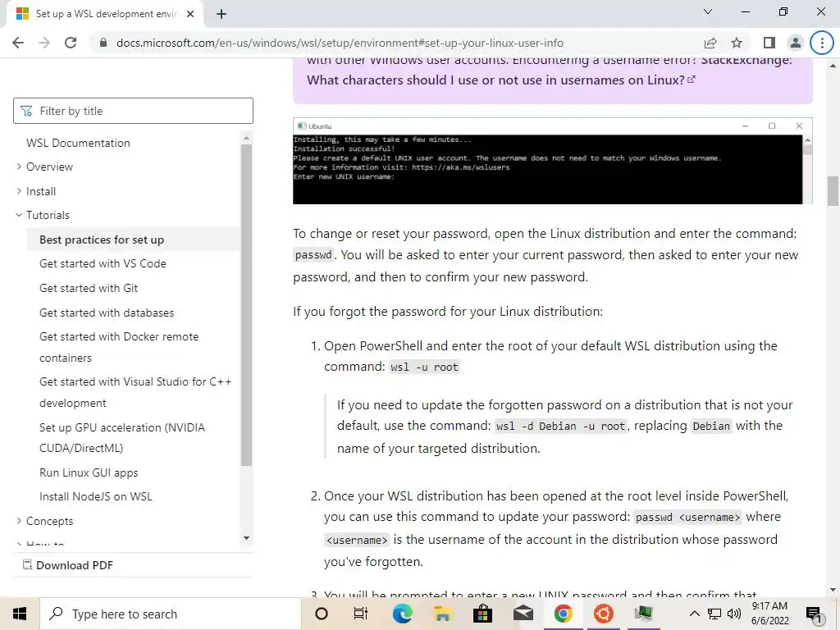Click the address bar URL
The height and width of the screenshot is (630, 840).
(x=340, y=43)
